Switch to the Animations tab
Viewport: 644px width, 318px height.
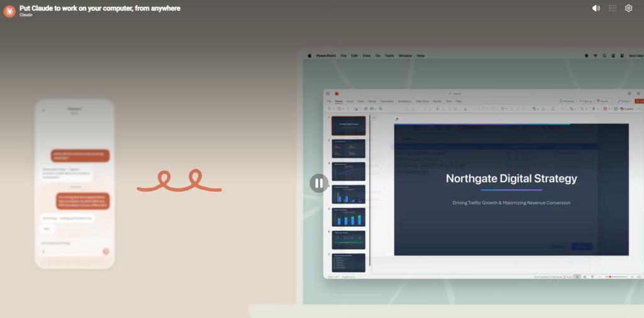point(404,101)
